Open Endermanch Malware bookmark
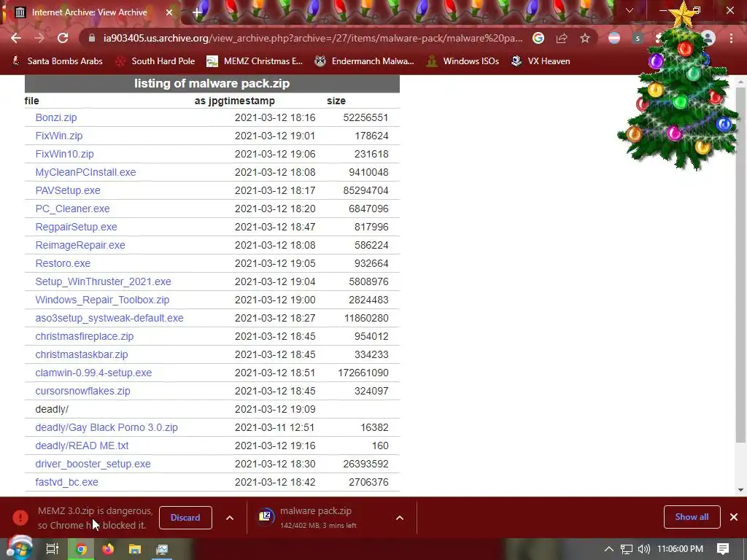Image resolution: width=747 pixels, height=560 pixels. click(x=365, y=61)
